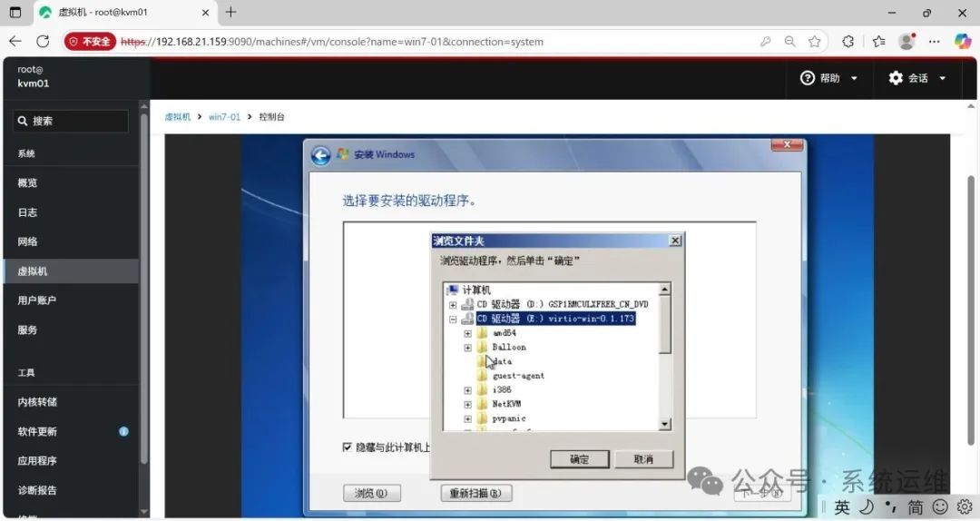Select the guest-agent folder in tree
Image resolution: width=980 pixels, height=521 pixels.
coord(518,376)
